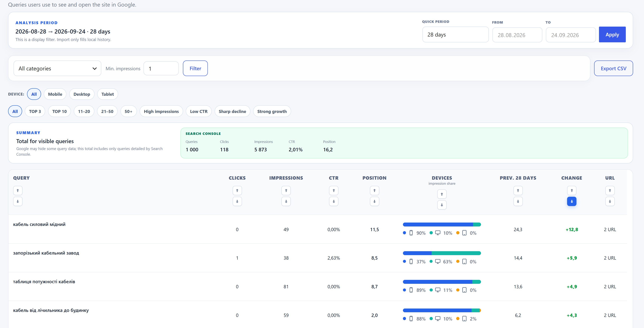The width and height of the screenshot is (644, 328).
Task: Sort CTR column ascending
Action: point(334,191)
